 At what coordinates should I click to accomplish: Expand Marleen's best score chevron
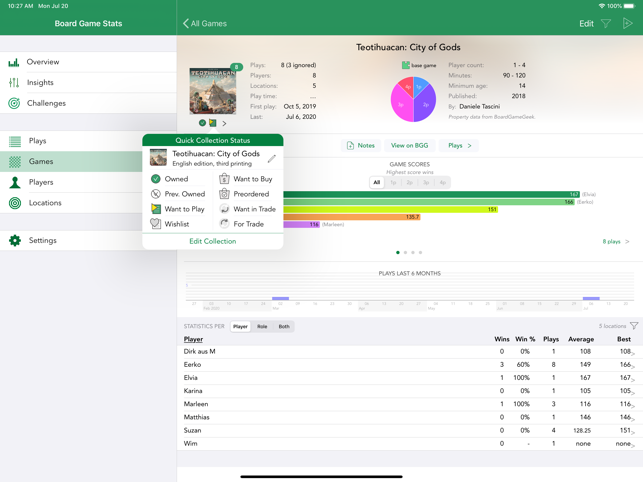pos(633,405)
